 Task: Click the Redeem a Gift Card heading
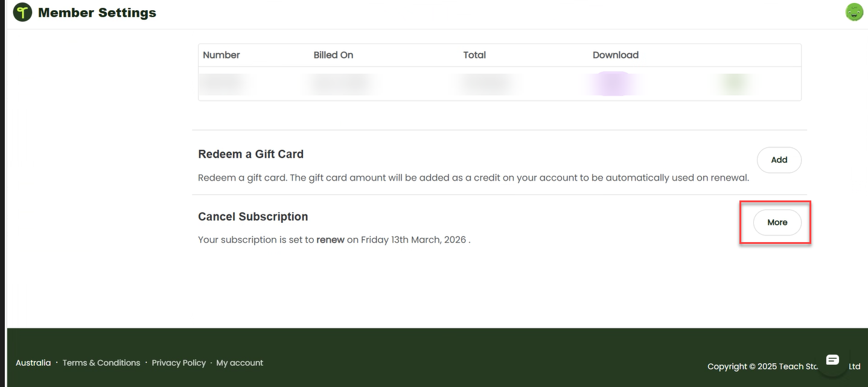coord(251,154)
